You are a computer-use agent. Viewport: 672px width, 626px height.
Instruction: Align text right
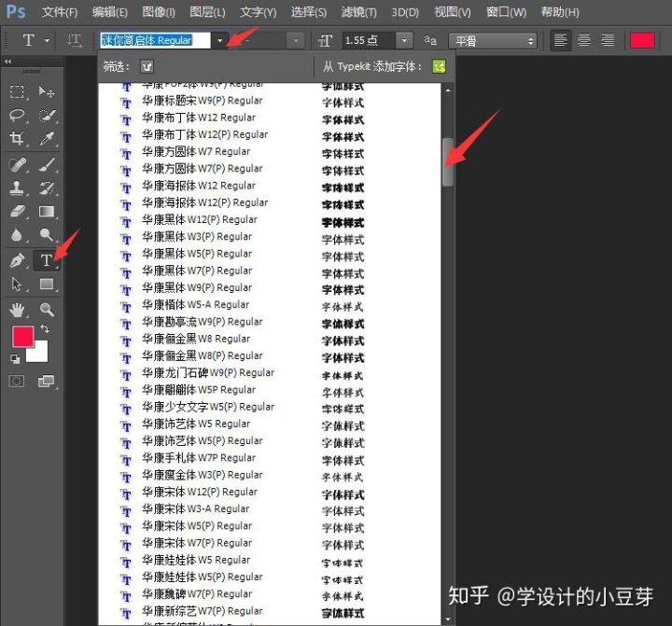(x=608, y=41)
